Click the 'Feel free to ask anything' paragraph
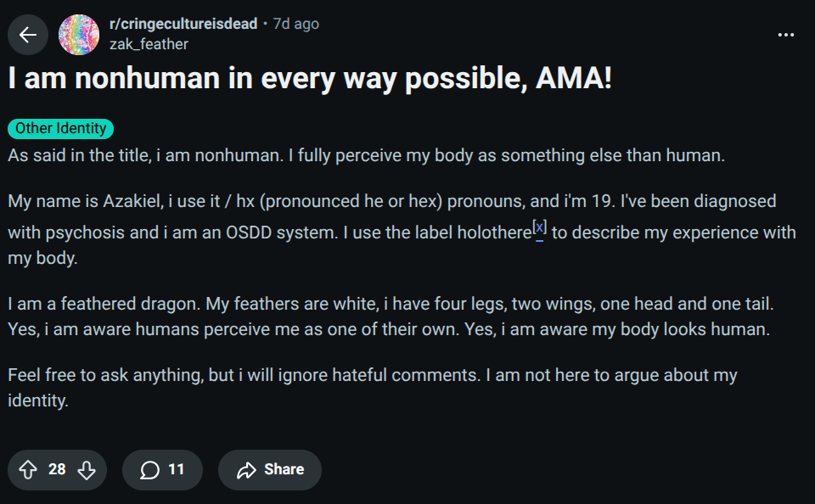Image resolution: width=815 pixels, height=504 pixels. [x=374, y=387]
